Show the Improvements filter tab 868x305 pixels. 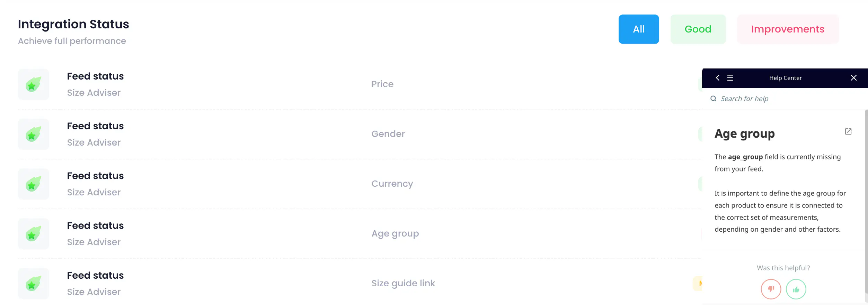point(788,29)
